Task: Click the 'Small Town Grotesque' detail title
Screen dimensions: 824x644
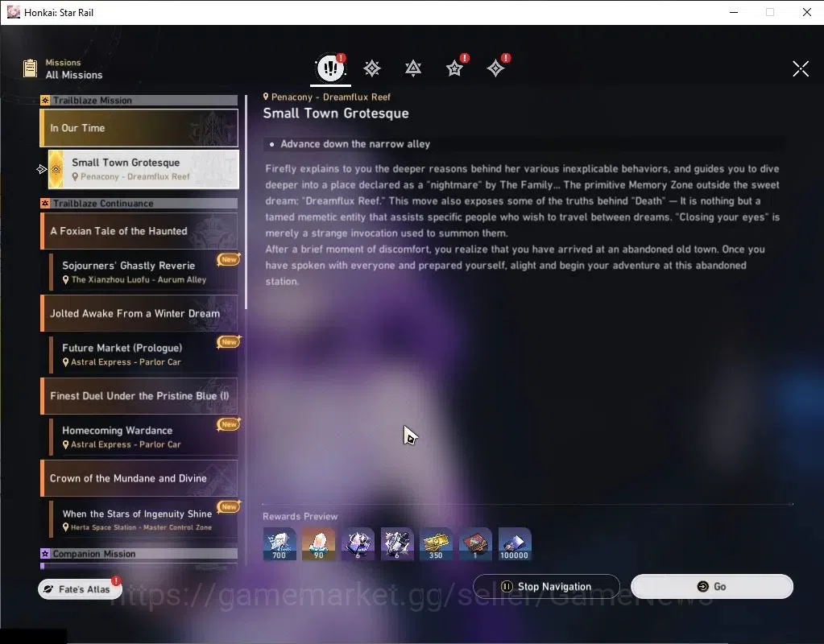Action: (336, 114)
